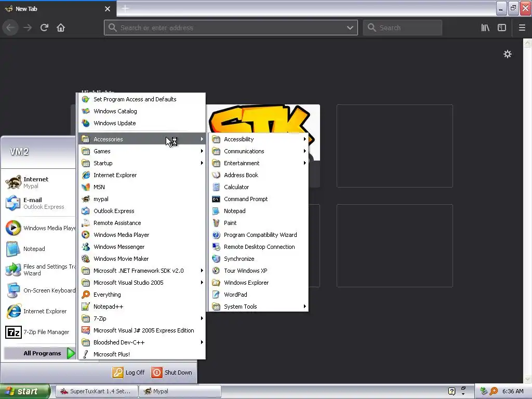Expand the Games folder
Screen dimensions: 532x399
click(142, 151)
